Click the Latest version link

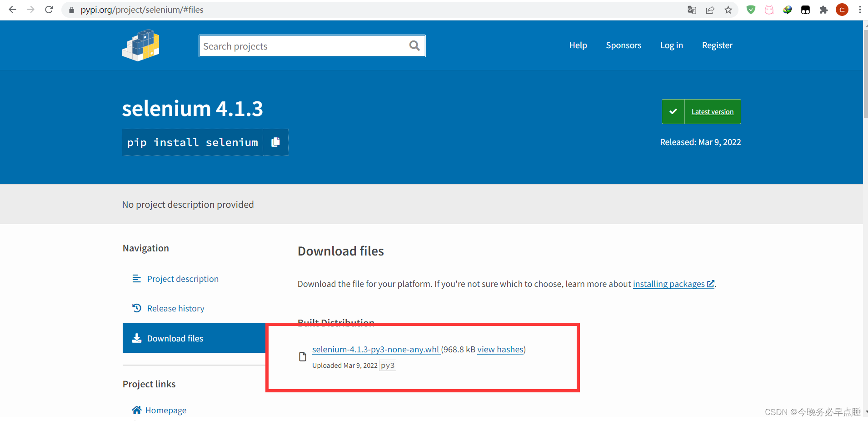(x=713, y=112)
